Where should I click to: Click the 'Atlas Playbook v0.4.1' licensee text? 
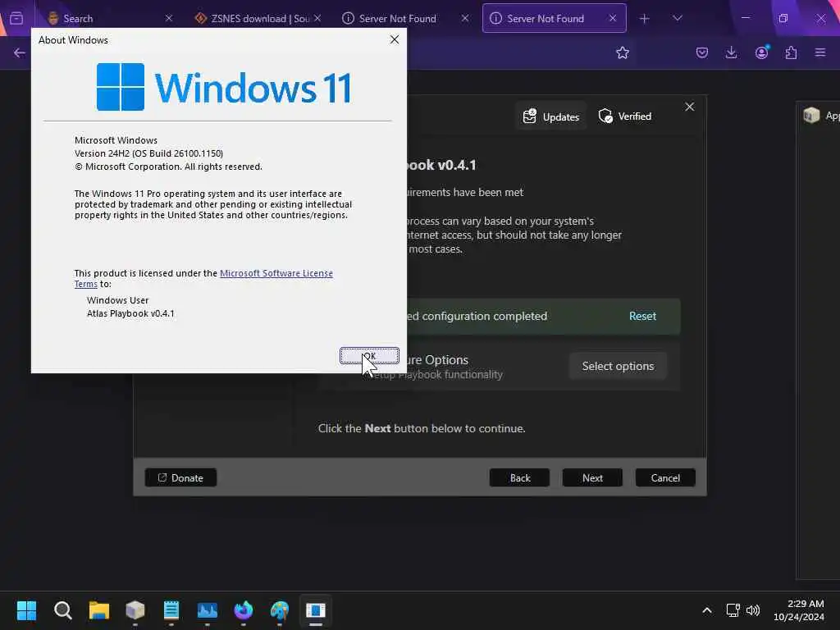(x=130, y=313)
